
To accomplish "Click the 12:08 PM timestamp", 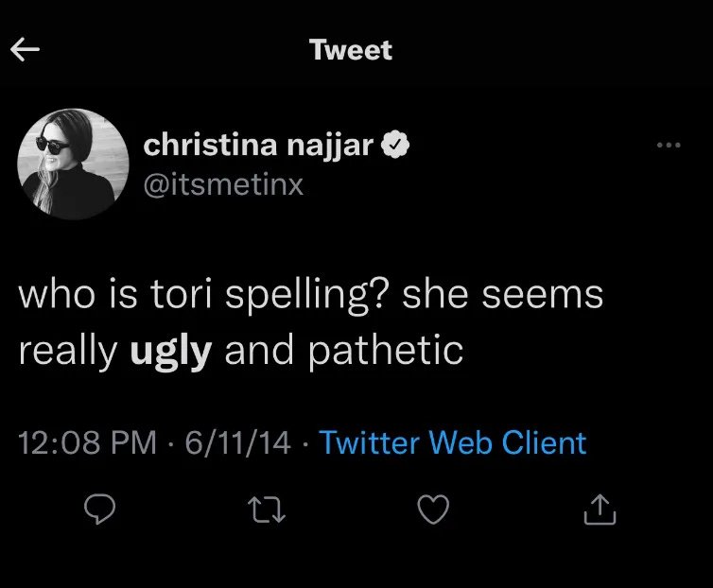I will pyautogui.click(x=88, y=442).
